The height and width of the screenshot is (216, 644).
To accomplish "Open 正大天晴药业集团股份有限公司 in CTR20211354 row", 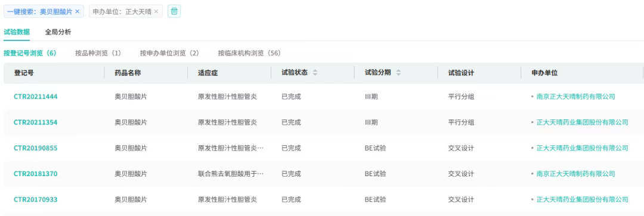I will pos(583,122).
